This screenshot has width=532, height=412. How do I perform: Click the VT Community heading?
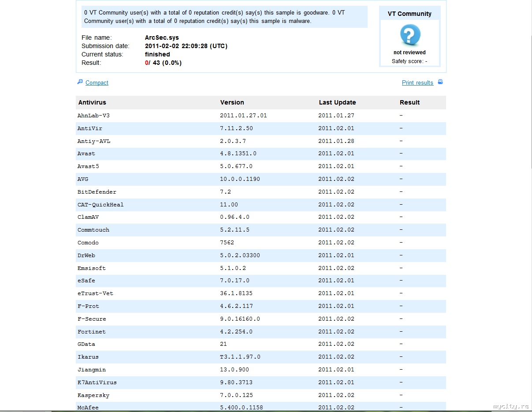pyautogui.click(x=409, y=14)
